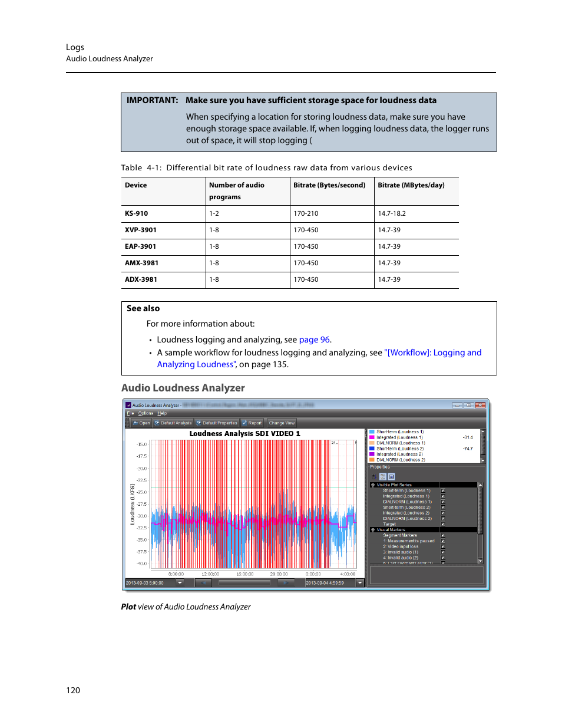Click the Audio Loudness Analyzer title bar app icon
The width and height of the screenshot is (562, 728).
[x=128, y=405]
